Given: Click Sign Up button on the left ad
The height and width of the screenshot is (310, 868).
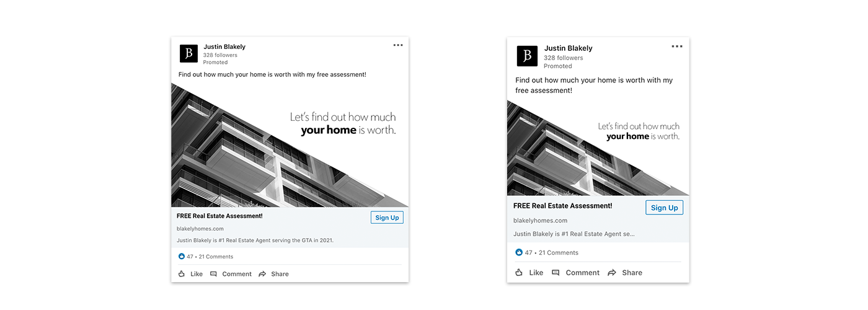Looking at the screenshot, I should [x=387, y=218].
